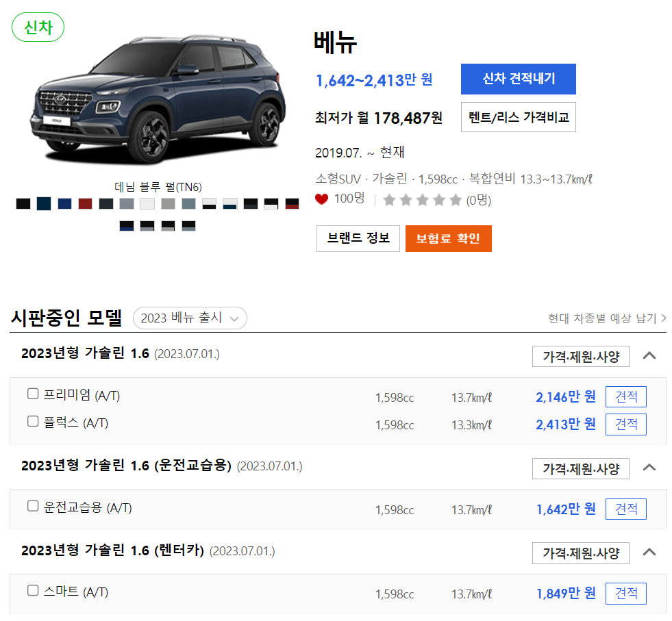Select the black and blue two-tone swatch

[x=127, y=226]
